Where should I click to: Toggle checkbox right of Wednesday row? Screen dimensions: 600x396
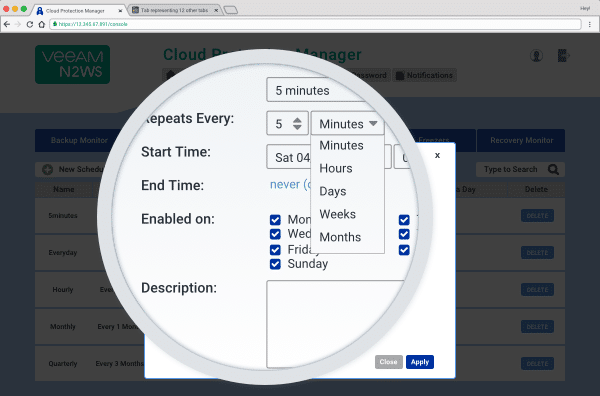coord(404,234)
